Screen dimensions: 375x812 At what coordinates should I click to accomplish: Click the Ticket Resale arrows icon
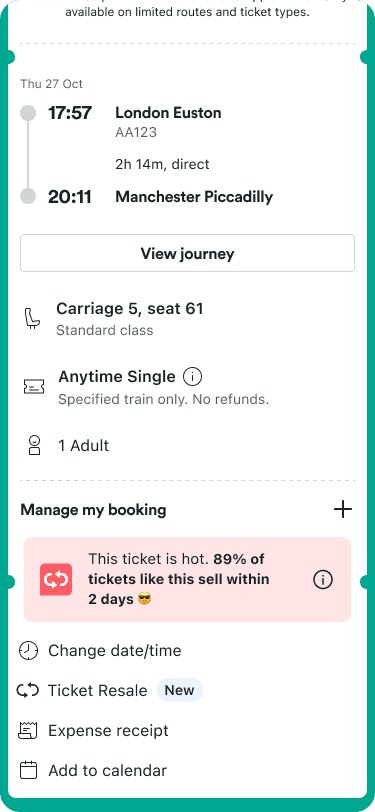pos(27,690)
